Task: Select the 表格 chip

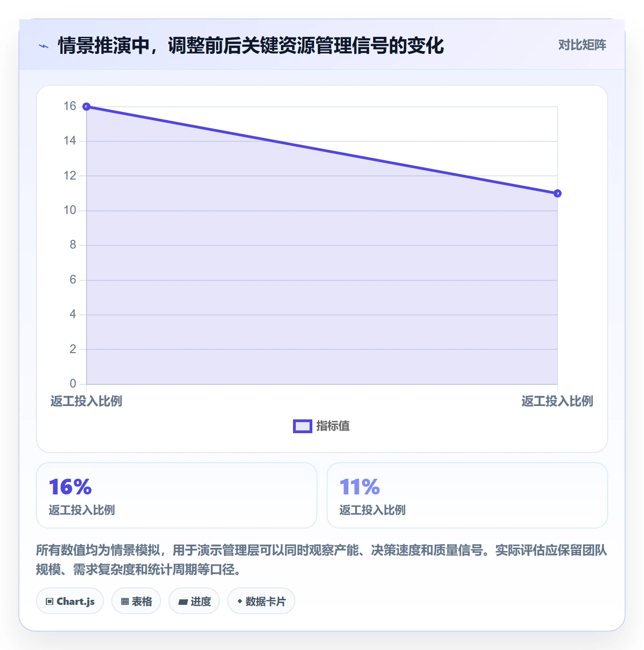Action: click(136, 601)
